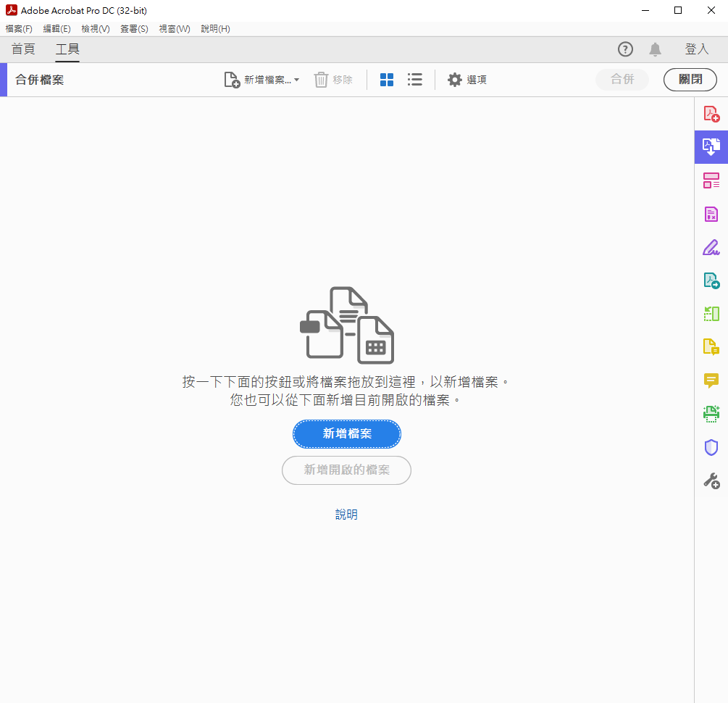Screen dimensions: 728x703
Task: Switch to list view
Action: tap(414, 80)
